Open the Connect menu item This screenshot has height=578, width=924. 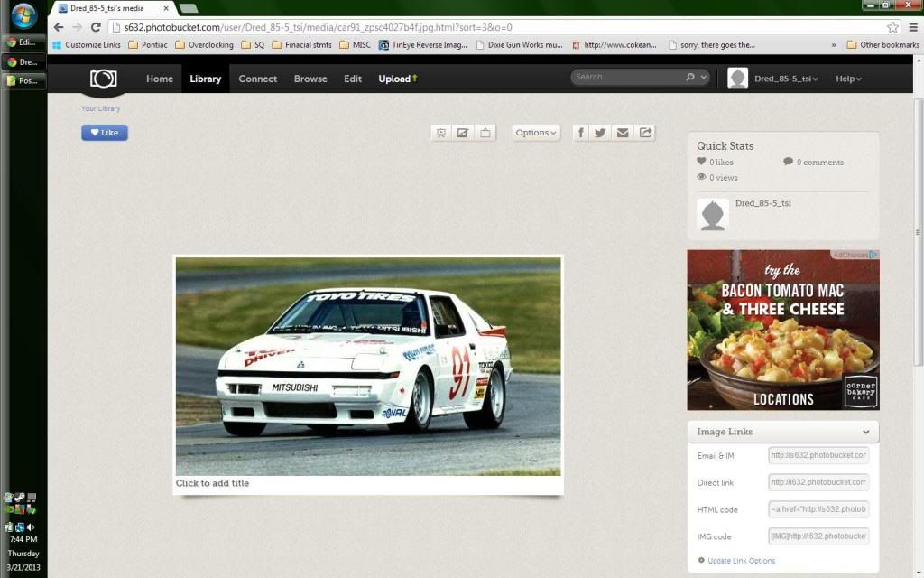[257, 79]
